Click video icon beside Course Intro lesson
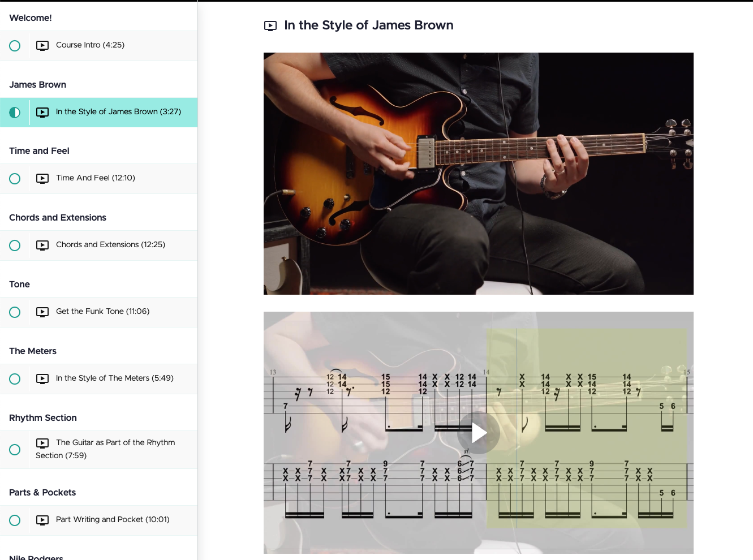This screenshot has width=753, height=560. click(x=42, y=45)
